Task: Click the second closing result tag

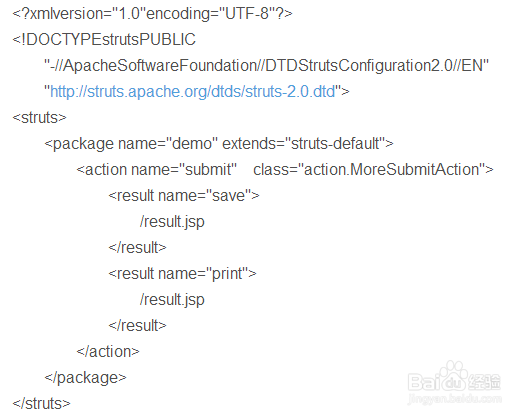Action: click(137, 326)
